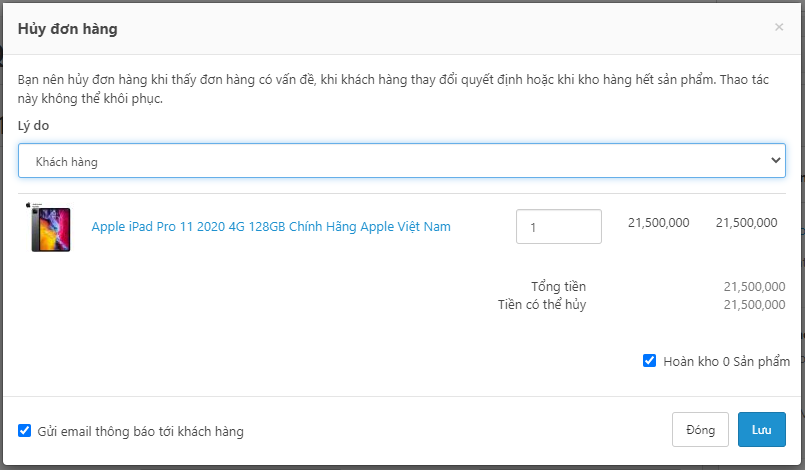Viewport: 805px width, 470px height.
Task: Uncheck Gửi email thông báo tới khách hàng
Action: click(25, 430)
